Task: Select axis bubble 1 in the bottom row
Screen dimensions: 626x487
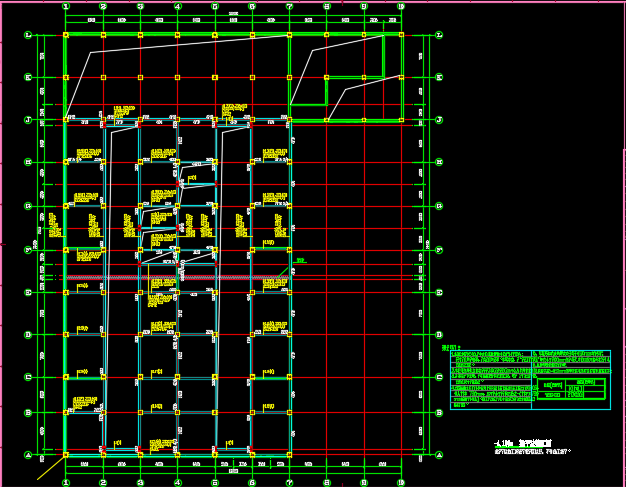Action: coord(66,482)
